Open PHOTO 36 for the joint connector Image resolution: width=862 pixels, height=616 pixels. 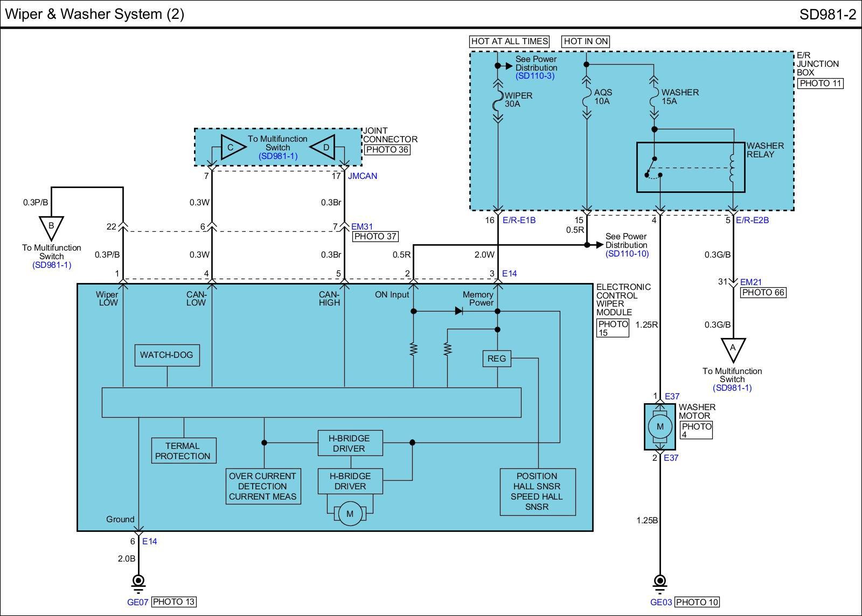[x=387, y=150]
